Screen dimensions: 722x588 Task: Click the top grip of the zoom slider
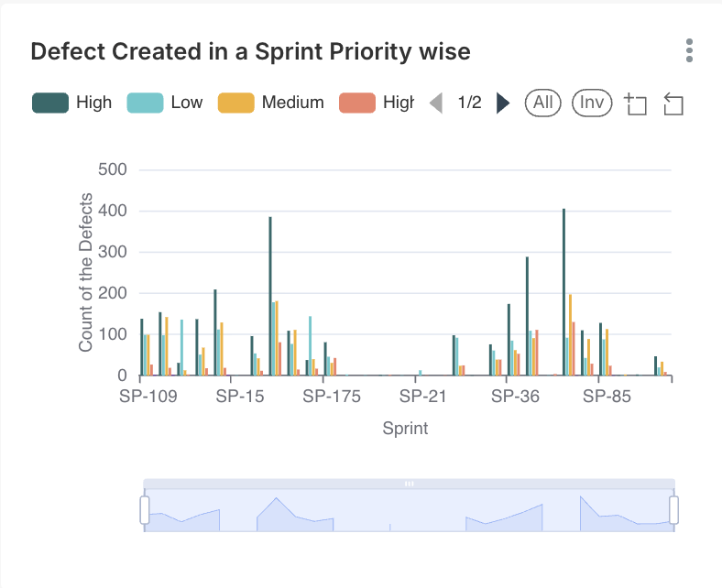(410, 483)
